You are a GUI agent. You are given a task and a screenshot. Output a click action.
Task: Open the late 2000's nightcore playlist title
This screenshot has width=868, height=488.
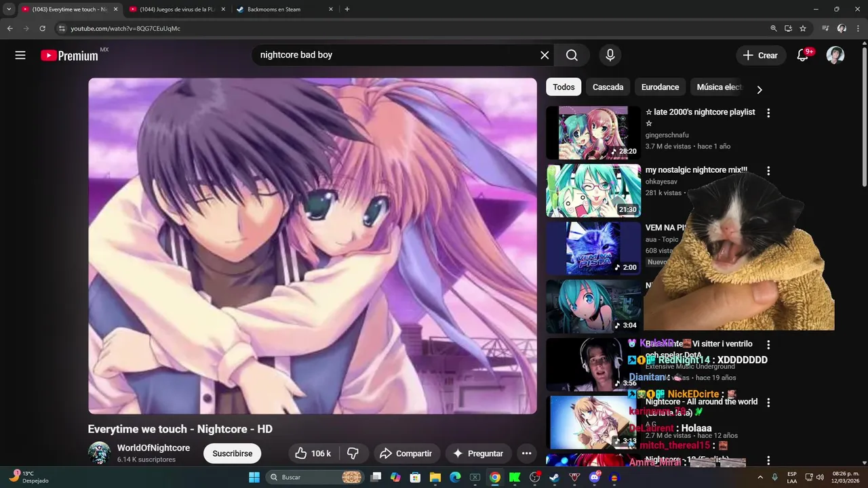click(x=700, y=117)
